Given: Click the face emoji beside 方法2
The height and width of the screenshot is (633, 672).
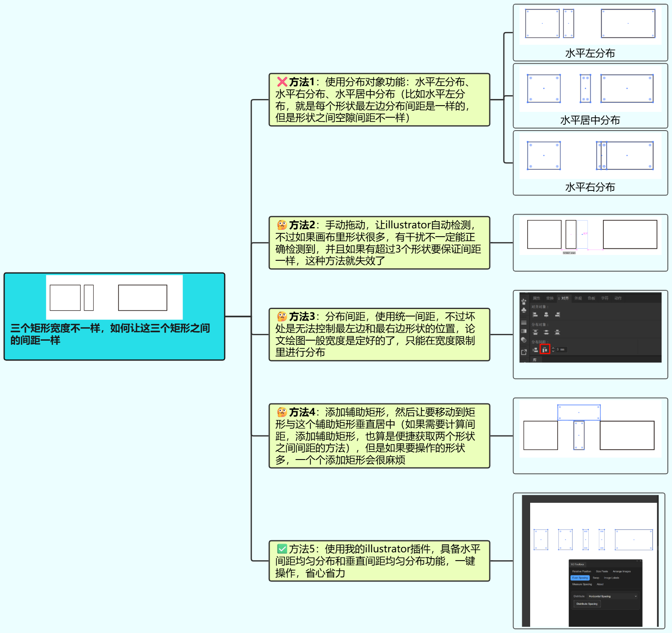Looking at the screenshot, I should 282,225.
